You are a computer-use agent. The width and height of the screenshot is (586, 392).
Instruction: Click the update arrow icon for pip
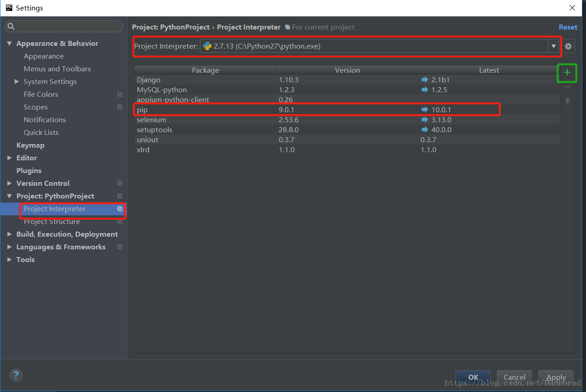click(x=425, y=109)
